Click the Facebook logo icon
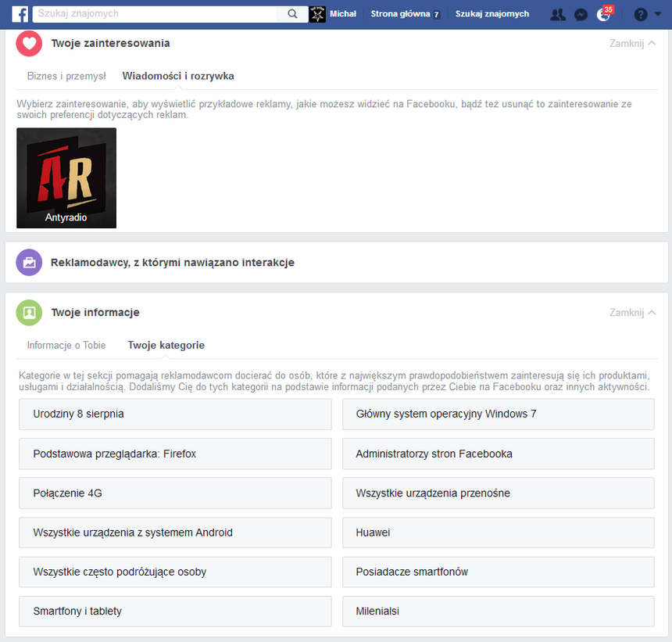Screen dimensions: 672x642 click(x=20, y=14)
